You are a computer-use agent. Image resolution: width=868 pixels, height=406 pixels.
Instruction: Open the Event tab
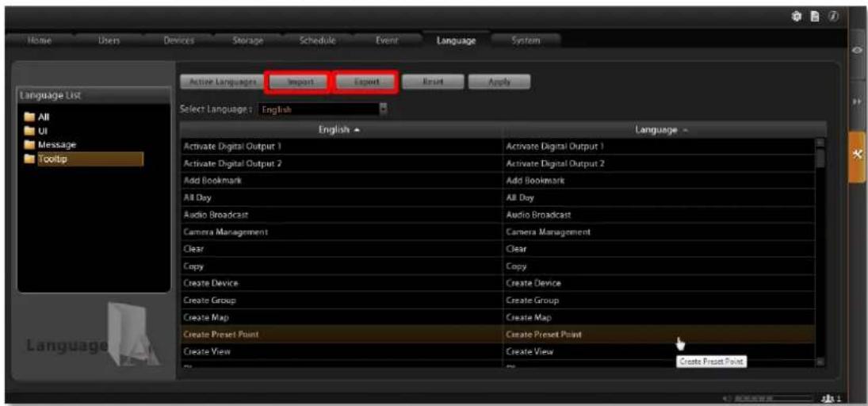click(386, 40)
